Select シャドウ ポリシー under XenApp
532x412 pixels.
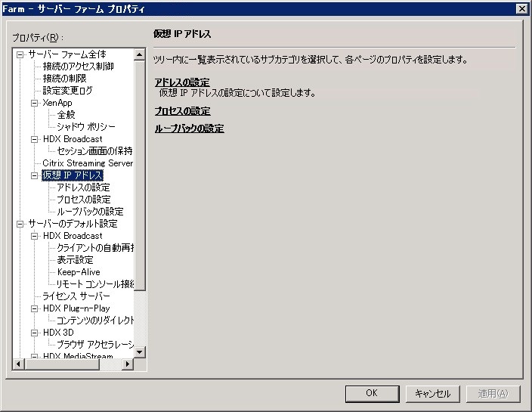pos(86,126)
